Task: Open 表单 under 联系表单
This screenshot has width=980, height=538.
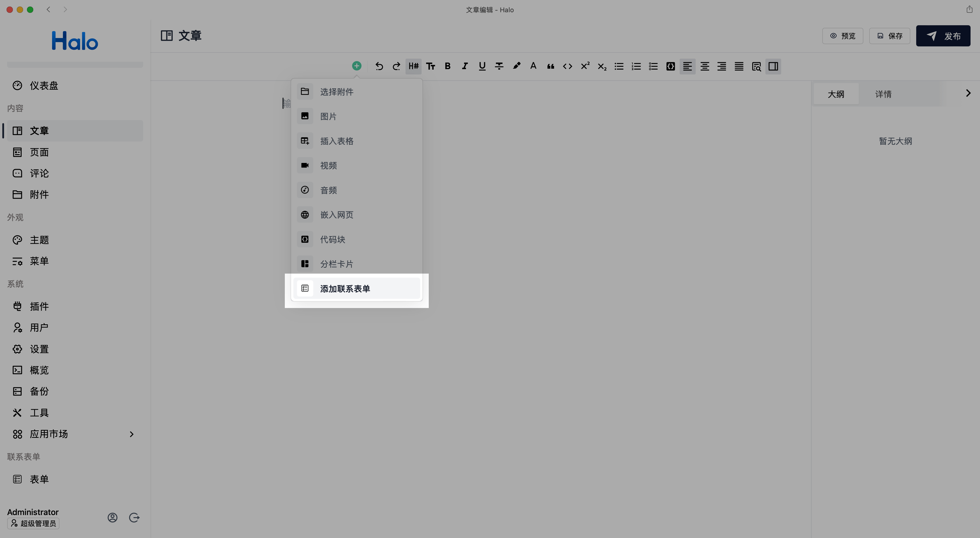Action: [x=75, y=479]
